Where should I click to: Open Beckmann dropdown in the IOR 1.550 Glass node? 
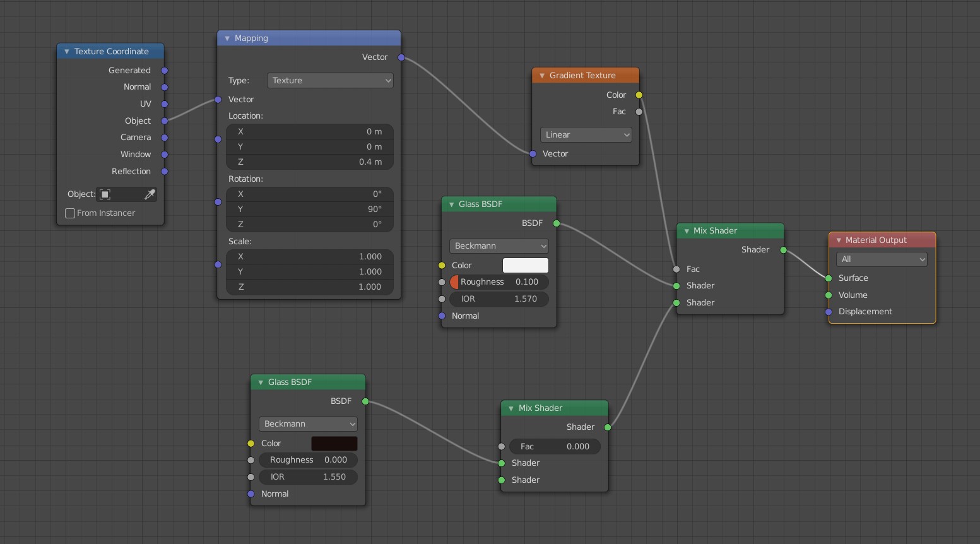(x=308, y=424)
